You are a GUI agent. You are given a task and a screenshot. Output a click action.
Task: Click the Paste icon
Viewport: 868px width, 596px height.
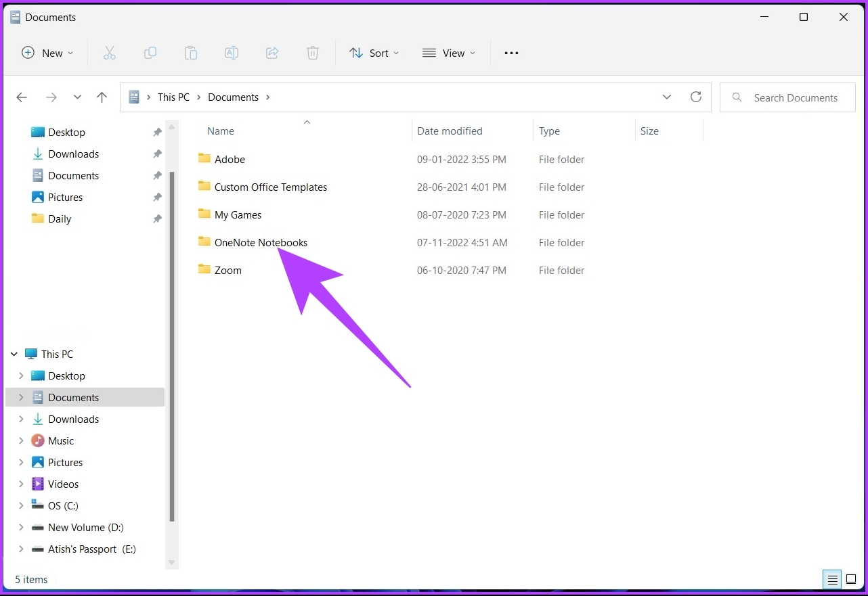coord(191,53)
